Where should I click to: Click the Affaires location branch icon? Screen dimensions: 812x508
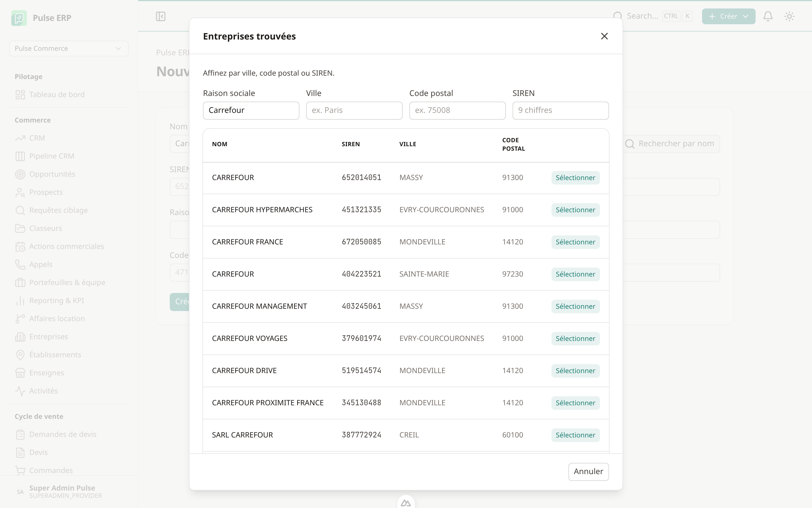(x=20, y=319)
